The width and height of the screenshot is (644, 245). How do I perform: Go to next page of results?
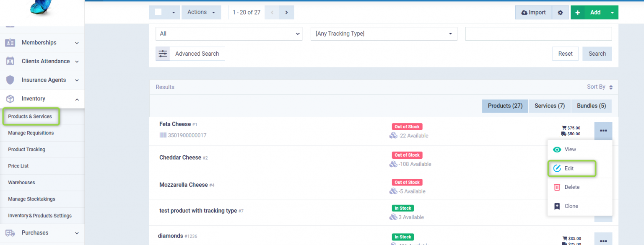point(286,13)
